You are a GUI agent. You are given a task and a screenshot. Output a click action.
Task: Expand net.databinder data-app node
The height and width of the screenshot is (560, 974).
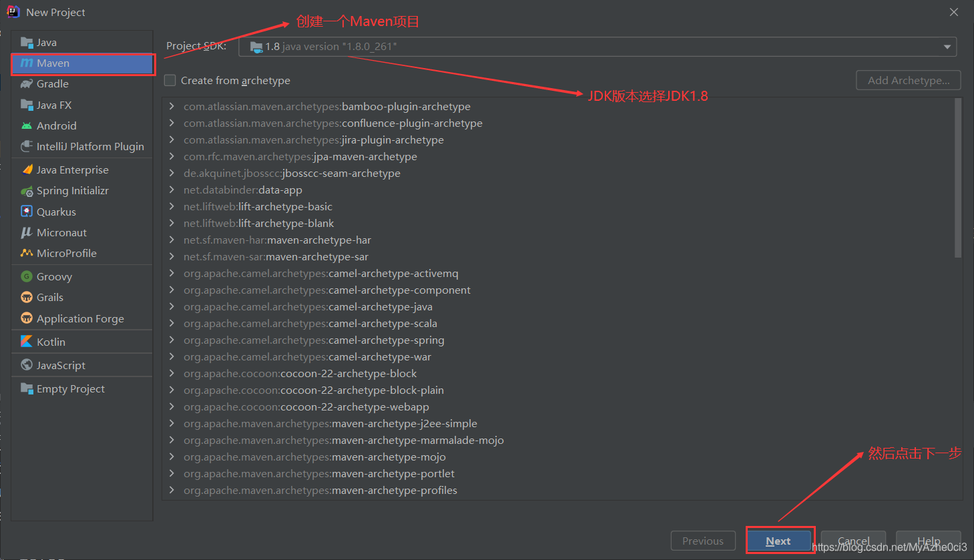point(172,190)
